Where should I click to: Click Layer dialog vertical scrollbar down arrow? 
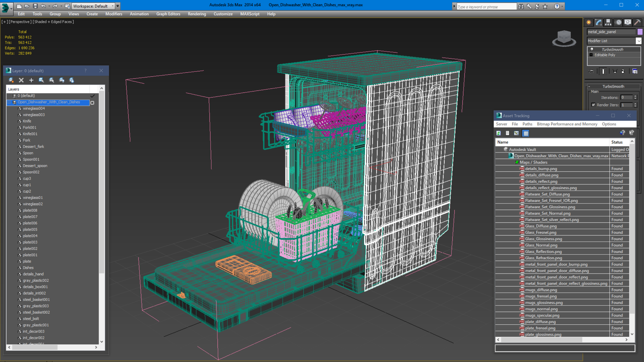pyautogui.click(x=102, y=342)
